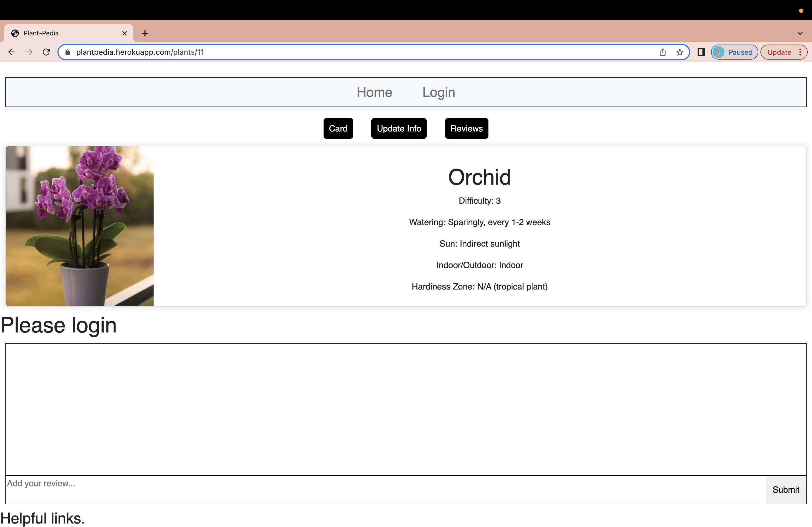Screen dimensions: 812x527
Task: Show the Card view
Action: pos(338,129)
